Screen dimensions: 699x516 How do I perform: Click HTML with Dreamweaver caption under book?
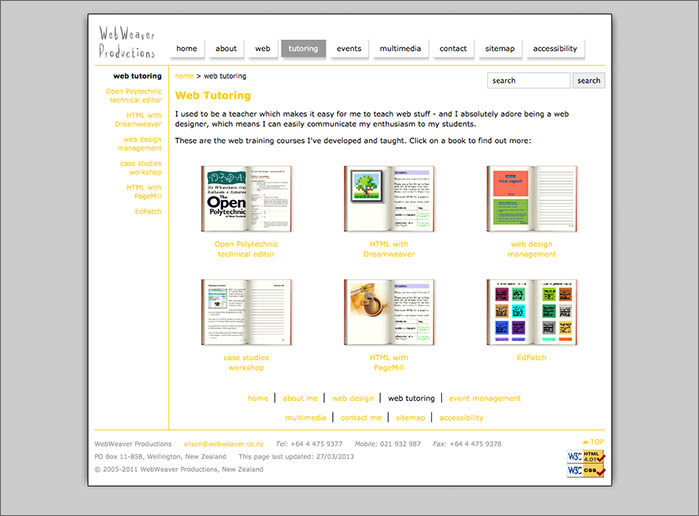[389, 249]
